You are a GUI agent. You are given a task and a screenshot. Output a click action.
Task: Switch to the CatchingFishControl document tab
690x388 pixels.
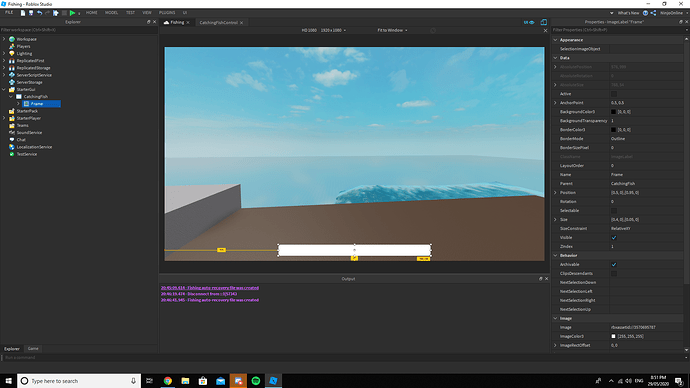[219, 22]
